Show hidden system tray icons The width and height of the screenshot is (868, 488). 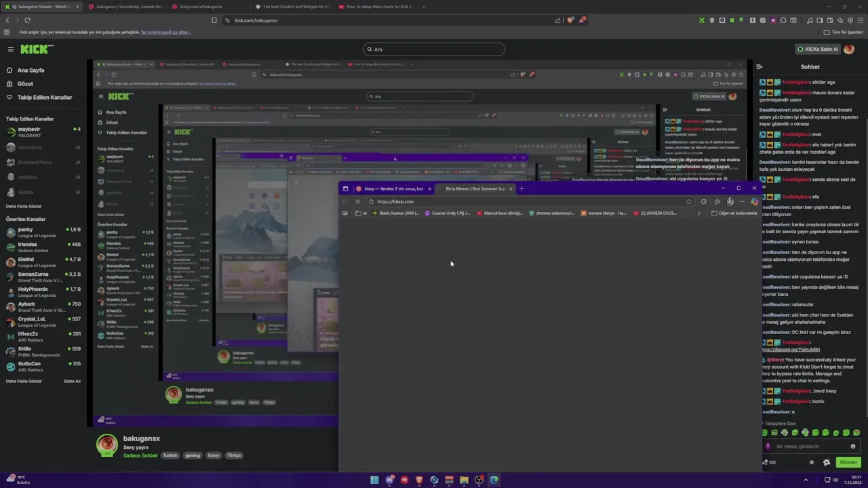806,480
